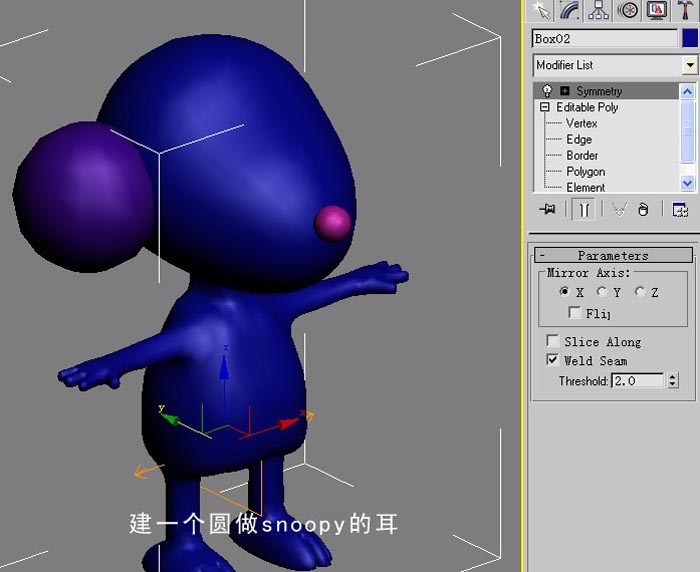Open the Motion panel icon
The image size is (700, 572).
coord(628,10)
